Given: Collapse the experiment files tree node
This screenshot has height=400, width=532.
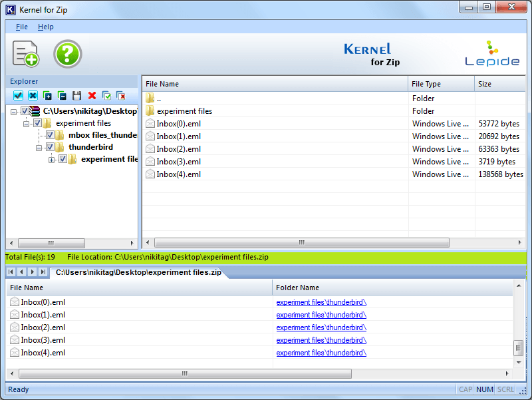Looking at the screenshot, I should coord(26,124).
